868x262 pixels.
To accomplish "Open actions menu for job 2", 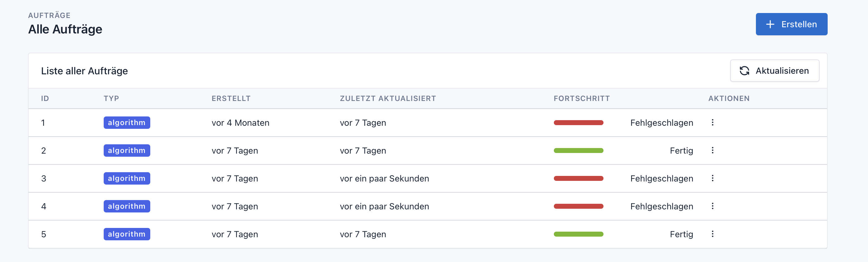I will tap(712, 150).
